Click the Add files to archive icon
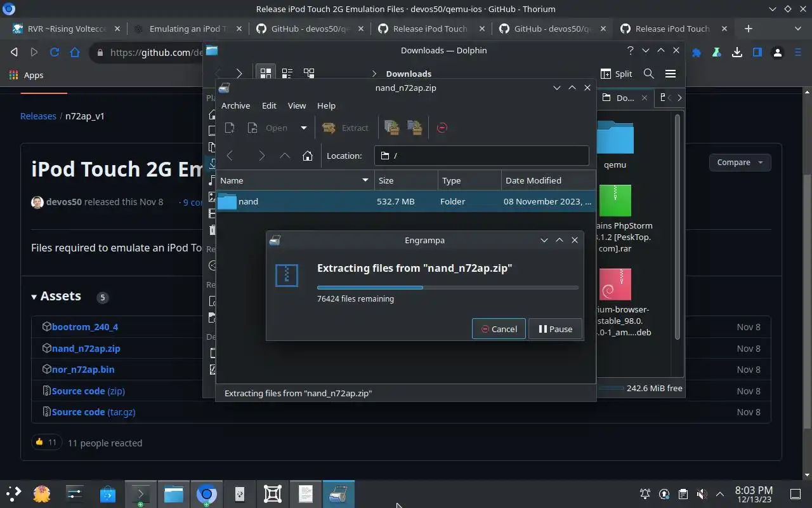This screenshot has height=508, width=812. click(391, 128)
